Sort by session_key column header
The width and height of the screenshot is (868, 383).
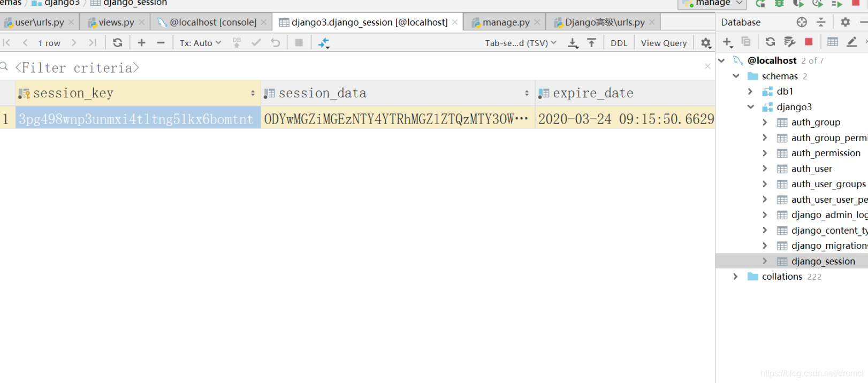pyautogui.click(x=138, y=93)
